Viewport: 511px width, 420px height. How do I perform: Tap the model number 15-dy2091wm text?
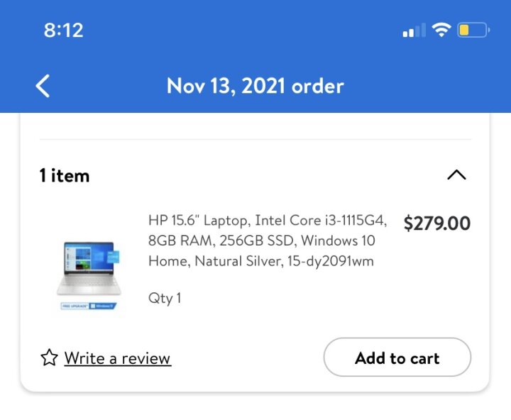(331, 261)
